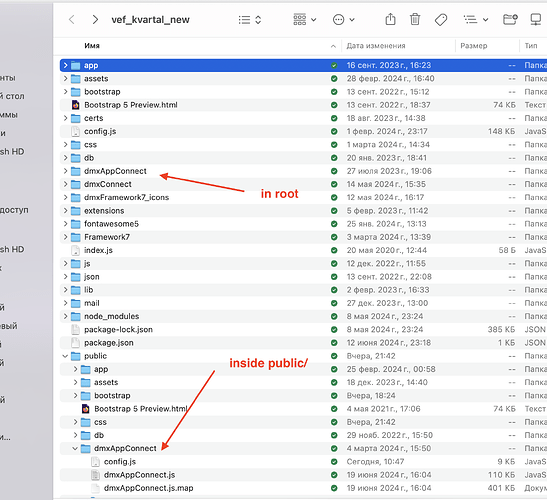
Task: Expand the root dmxAppConnect folder
Action: (65, 171)
